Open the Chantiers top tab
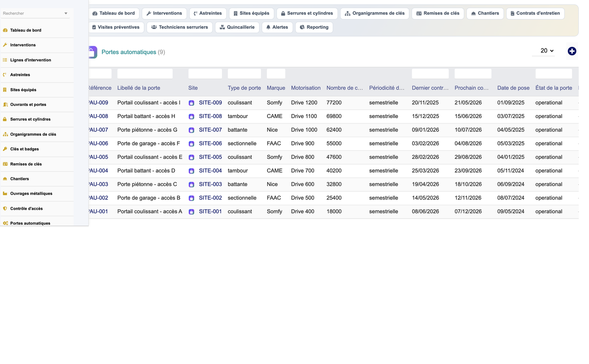 pos(485,13)
